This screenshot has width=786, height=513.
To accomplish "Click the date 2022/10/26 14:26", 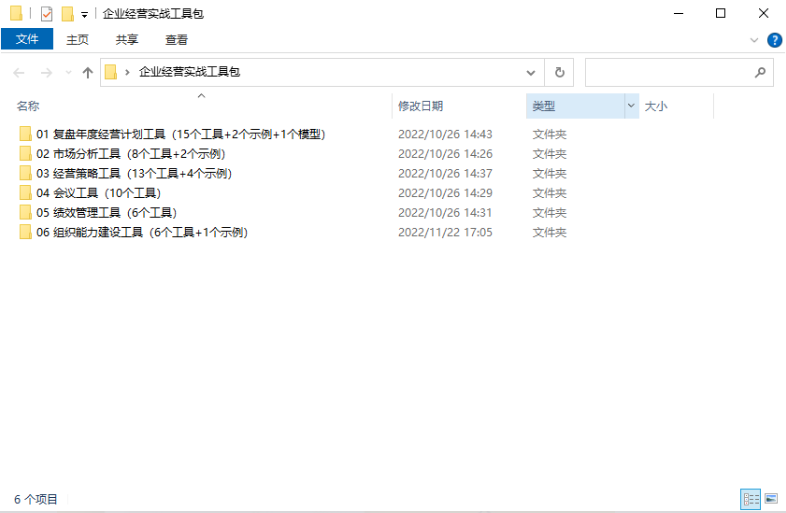I will [445, 153].
